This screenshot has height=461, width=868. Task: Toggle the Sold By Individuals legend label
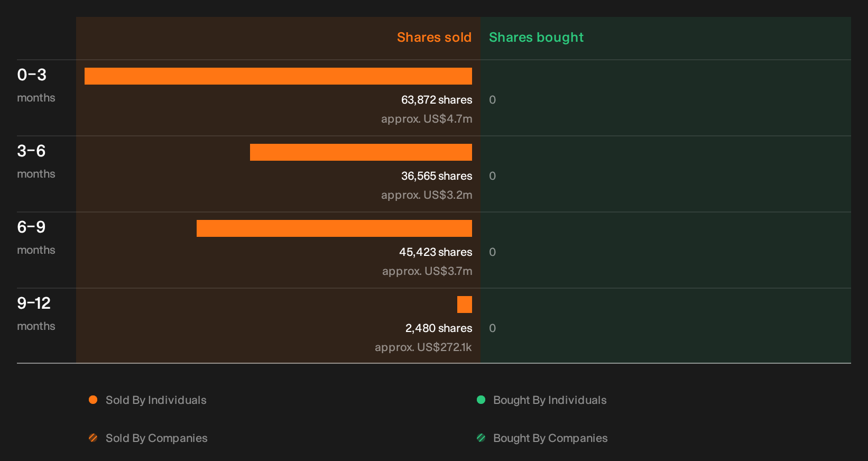point(156,400)
